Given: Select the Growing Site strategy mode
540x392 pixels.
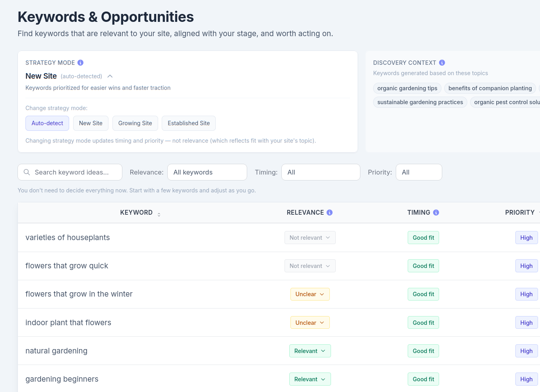Looking at the screenshot, I should 135,123.
